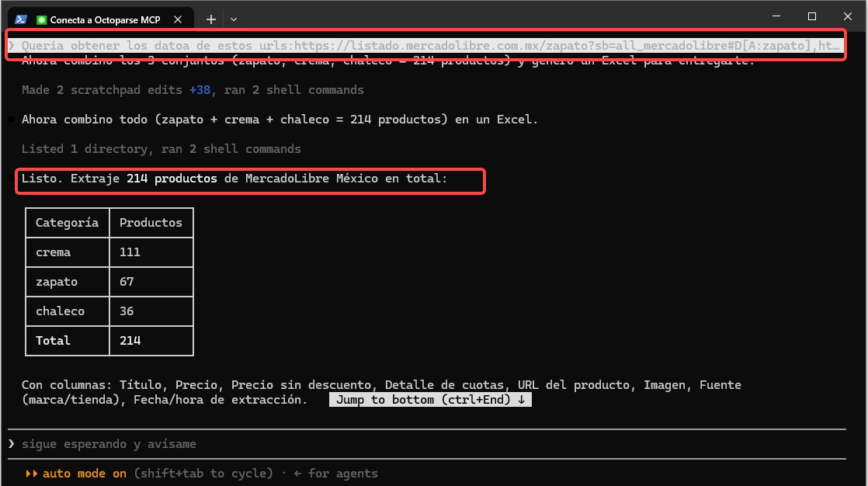Click the '67' table cell
The height and width of the screenshot is (486, 868).
tap(151, 282)
